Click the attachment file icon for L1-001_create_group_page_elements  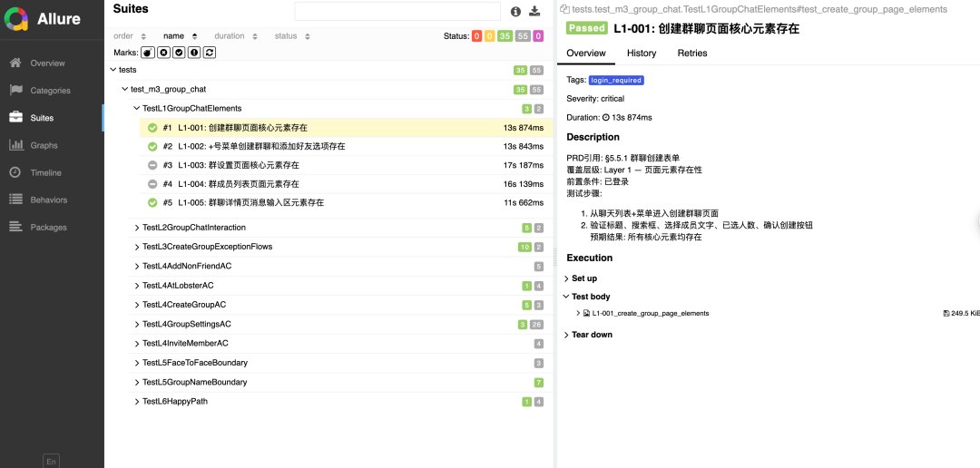[x=586, y=313]
